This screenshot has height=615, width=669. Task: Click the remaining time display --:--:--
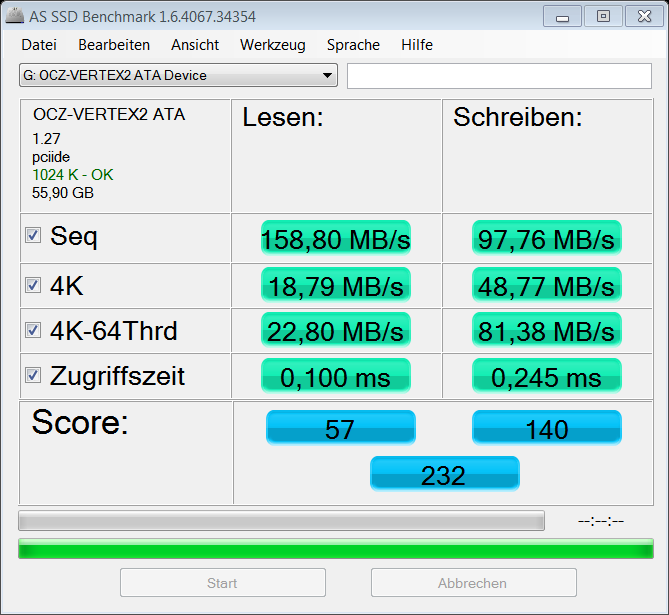tap(601, 521)
